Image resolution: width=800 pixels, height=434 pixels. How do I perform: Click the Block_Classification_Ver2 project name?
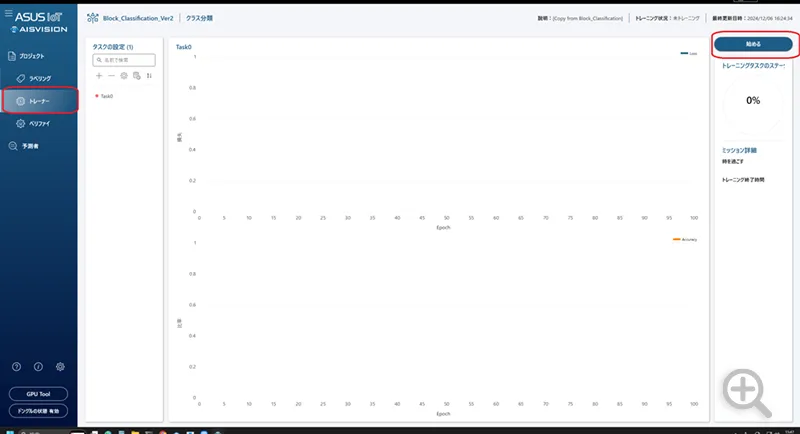point(138,18)
